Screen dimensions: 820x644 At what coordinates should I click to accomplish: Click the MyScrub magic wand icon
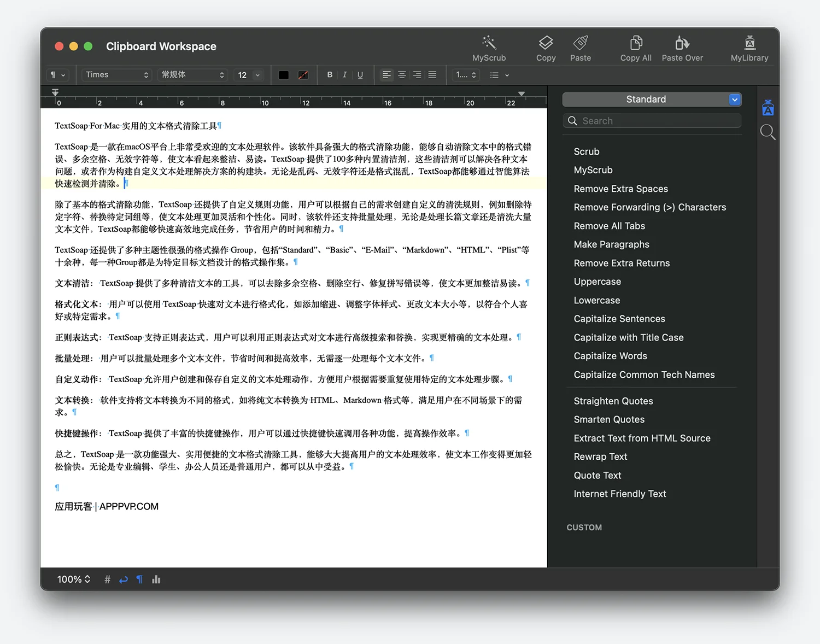coord(489,43)
